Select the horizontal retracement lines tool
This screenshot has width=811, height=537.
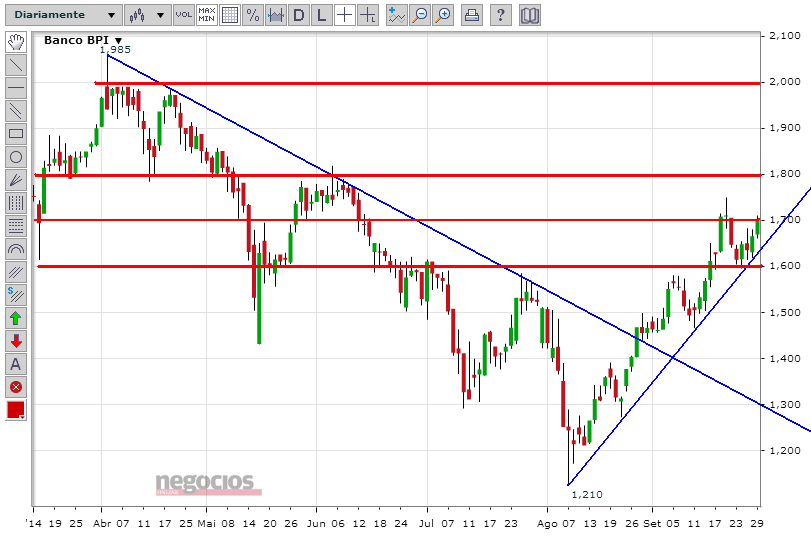pos(16,226)
